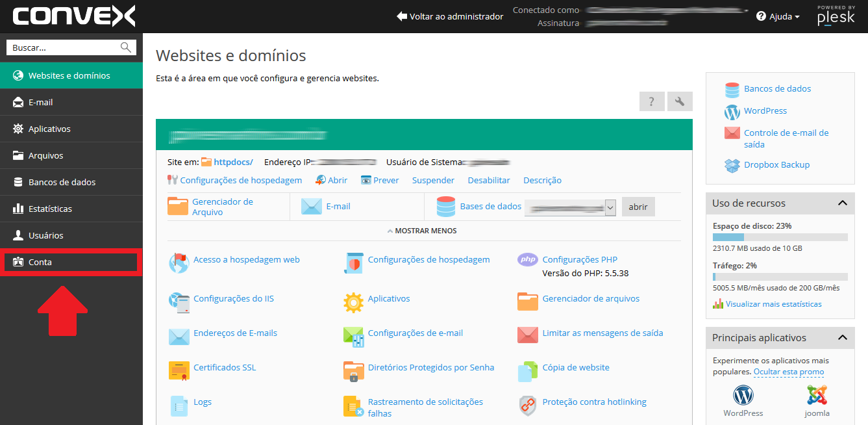Viewport: 868px width, 425px height.
Task: Click the Dropbox Backup icon
Action: point(732,165)
